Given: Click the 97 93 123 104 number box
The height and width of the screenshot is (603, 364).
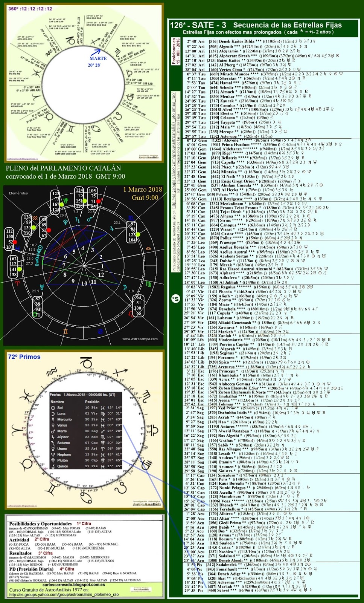Looking at the screenshot, I should tap(132, 232).
